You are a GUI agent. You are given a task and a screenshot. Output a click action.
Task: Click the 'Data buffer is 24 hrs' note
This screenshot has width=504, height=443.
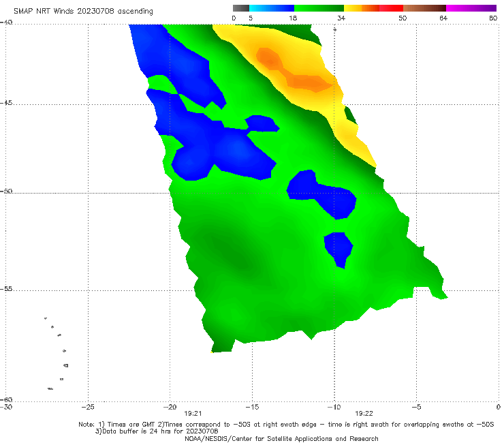(157, 431)
